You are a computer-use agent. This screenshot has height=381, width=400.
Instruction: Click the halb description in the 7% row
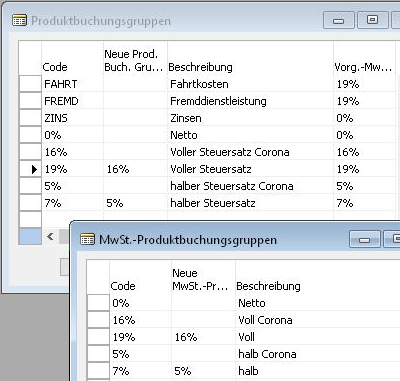click(x=248, y=371)
